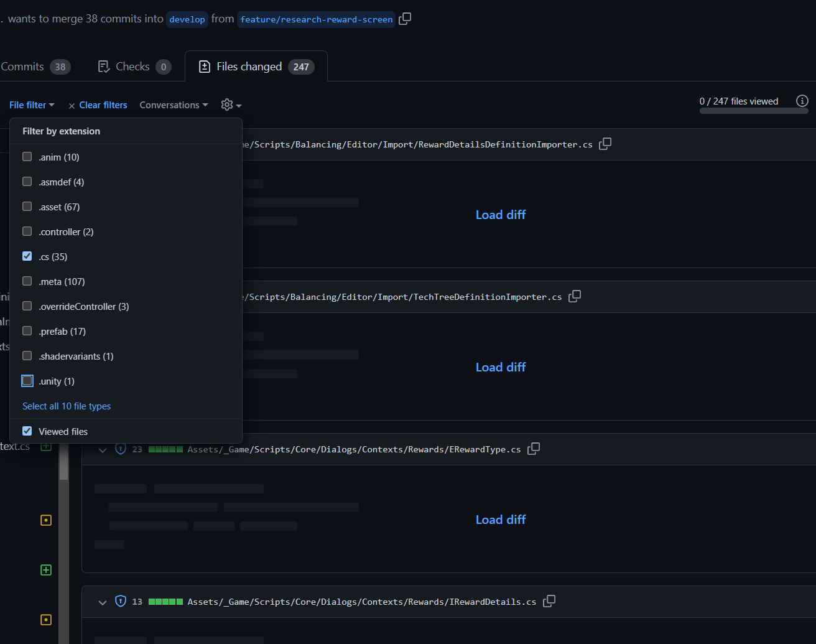Toggle the .asmdef (4) checkbox
The width and height of the screenshot is (816, 644).
click(x=27, y=182)
